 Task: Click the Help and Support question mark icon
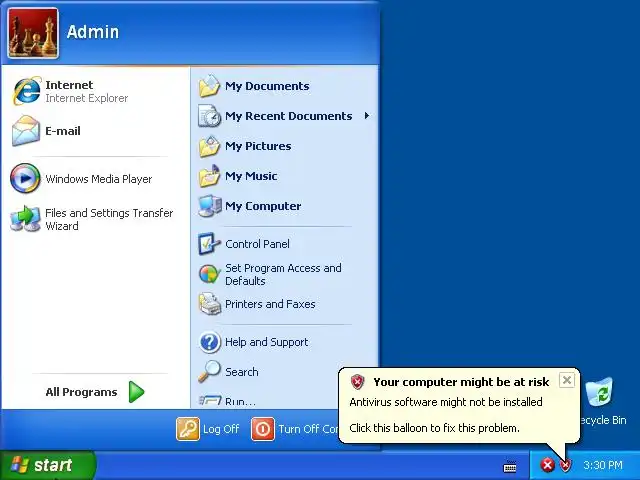tap(210, 342)
